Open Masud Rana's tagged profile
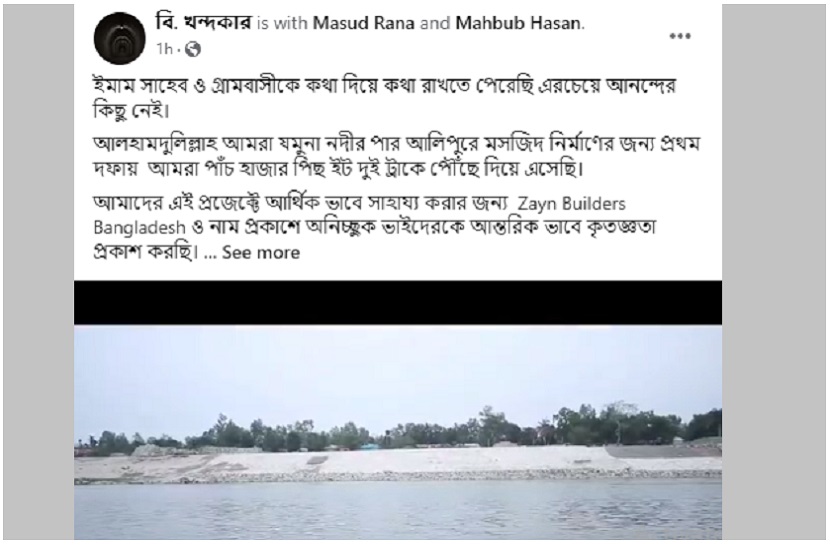This screenshot has height=545, width=830. 364,23
